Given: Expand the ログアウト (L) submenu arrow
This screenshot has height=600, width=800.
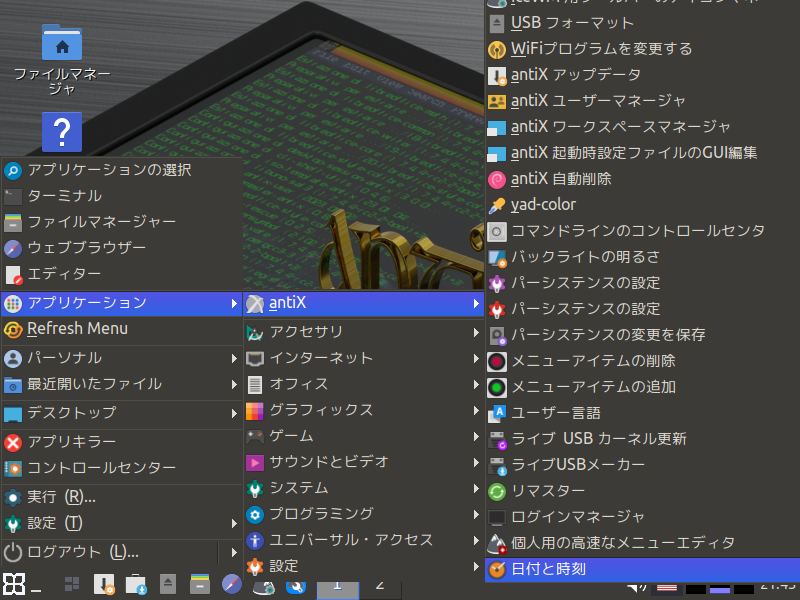Looking at the screenshot, I should [234, 553].
